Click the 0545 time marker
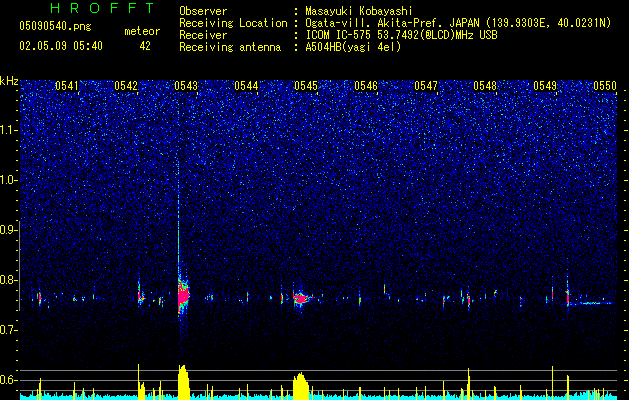This screenshot has width=629, height=400. click(x=306, y=85)
